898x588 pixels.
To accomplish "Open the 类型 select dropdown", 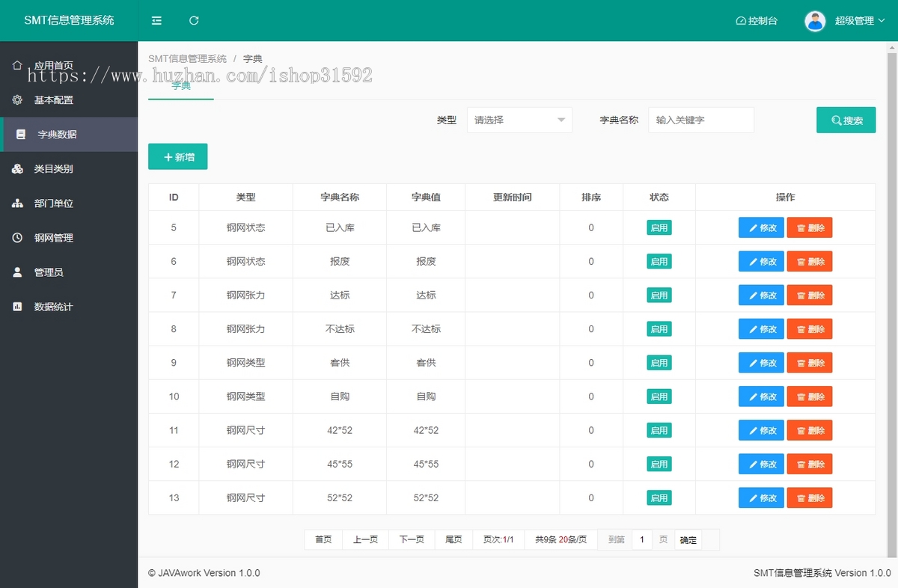I will pos(519,120).
